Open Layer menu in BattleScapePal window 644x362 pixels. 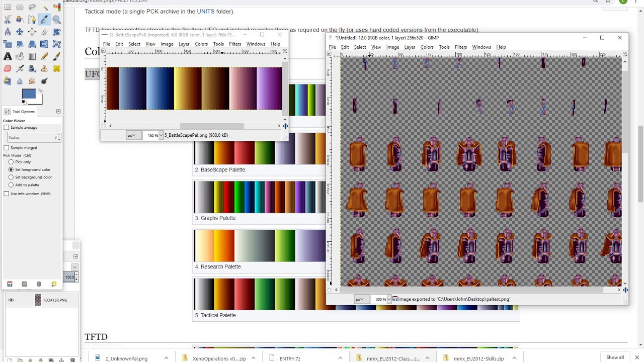point(184,44)
